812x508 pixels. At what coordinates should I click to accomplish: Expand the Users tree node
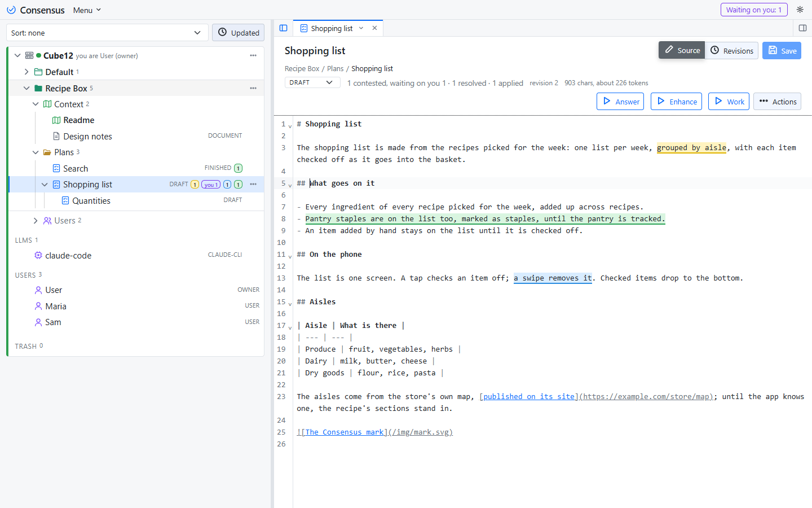point(36,221)
